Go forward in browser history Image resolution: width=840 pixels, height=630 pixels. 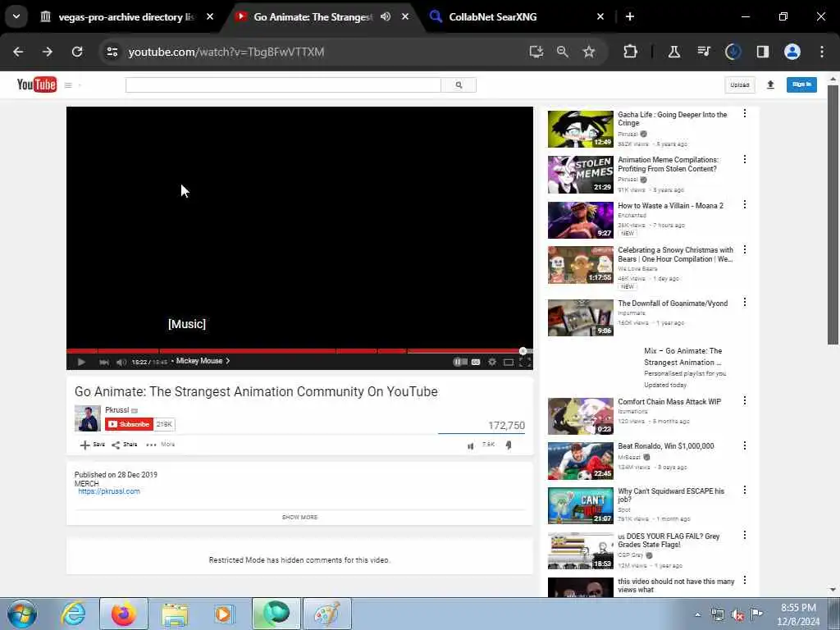coord(48,52)
